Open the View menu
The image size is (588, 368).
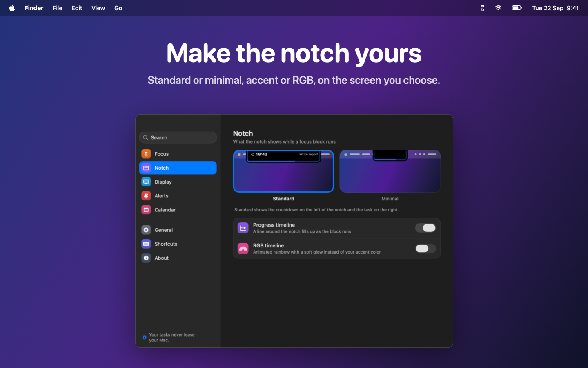98,8
